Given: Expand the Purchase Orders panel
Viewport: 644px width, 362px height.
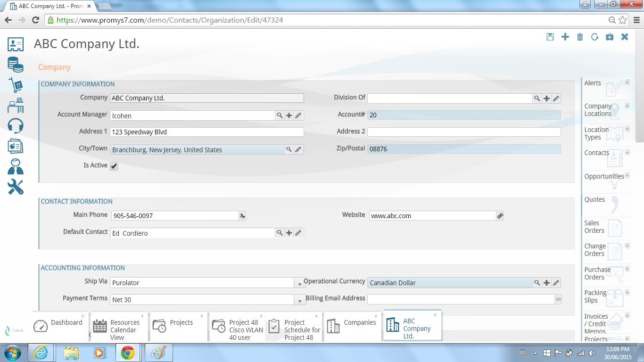Looking at the screenshot, I should click(x=627, y=269).
